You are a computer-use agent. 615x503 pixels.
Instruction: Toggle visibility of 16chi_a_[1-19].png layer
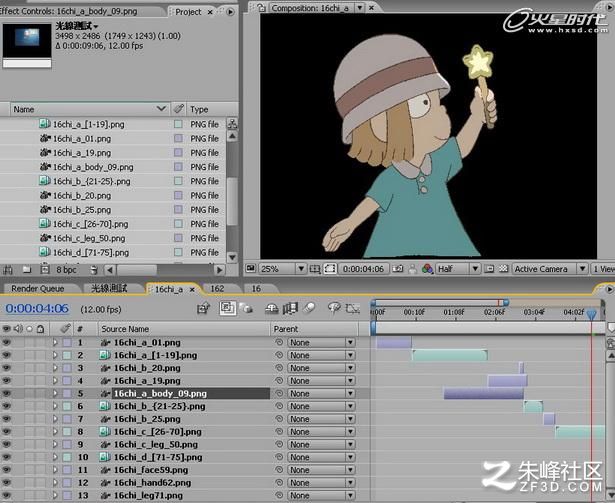point(6,355)
